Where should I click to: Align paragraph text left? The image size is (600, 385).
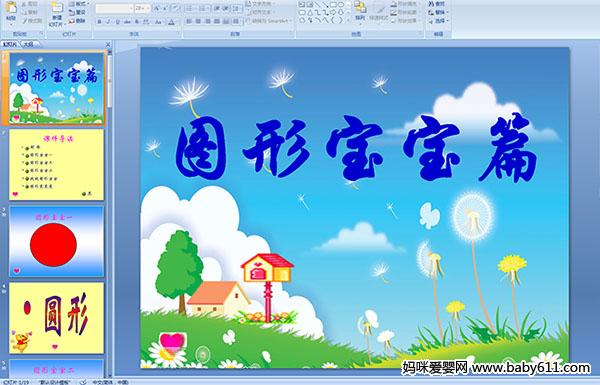(189, 21)
